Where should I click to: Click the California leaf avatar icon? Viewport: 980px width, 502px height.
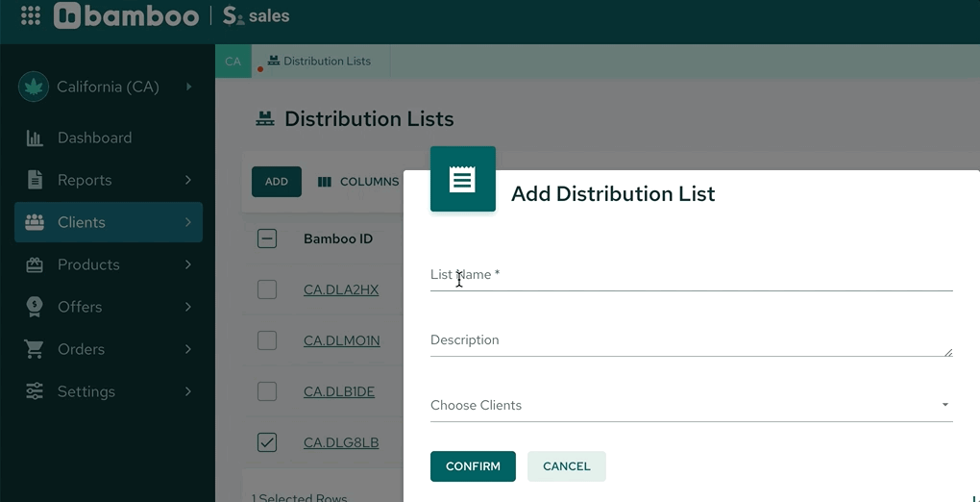(x=34, y=87)
